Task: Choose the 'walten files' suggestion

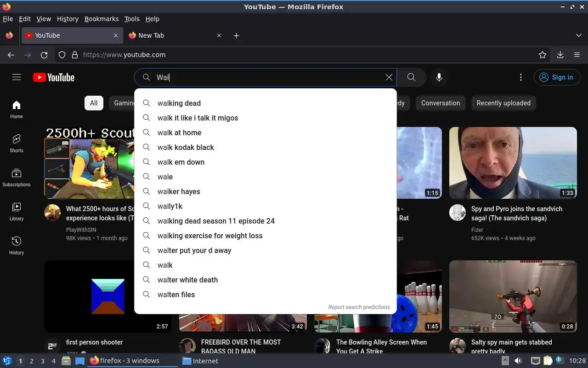Action: click(266, 294)
